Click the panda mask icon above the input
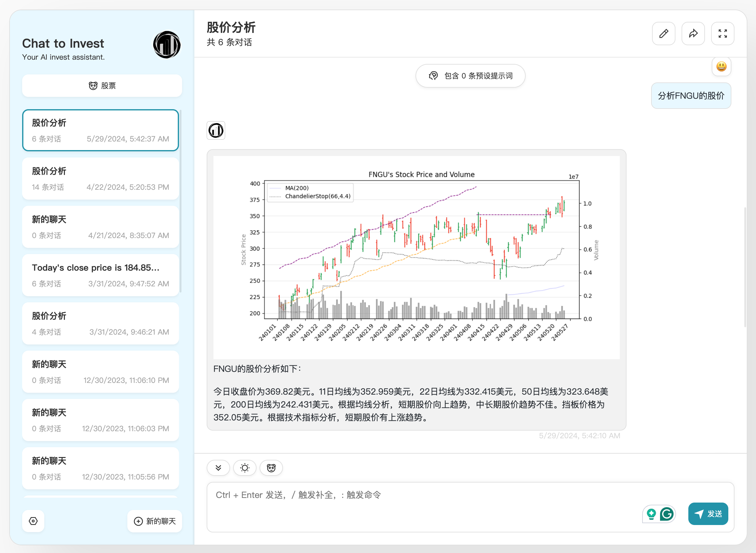Image resolution: width=756 pixels, height=553 pixels. [x=271, y=467]
